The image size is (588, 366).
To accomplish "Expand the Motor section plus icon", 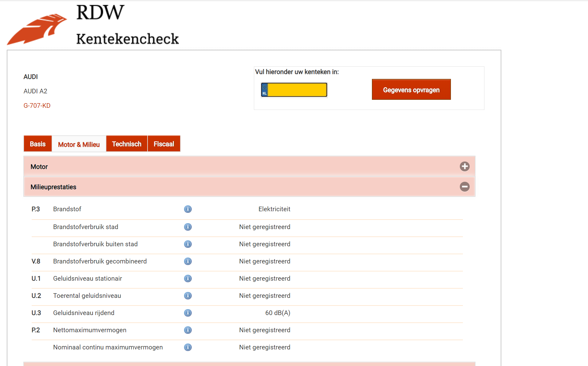I will (x=464, y=166).
